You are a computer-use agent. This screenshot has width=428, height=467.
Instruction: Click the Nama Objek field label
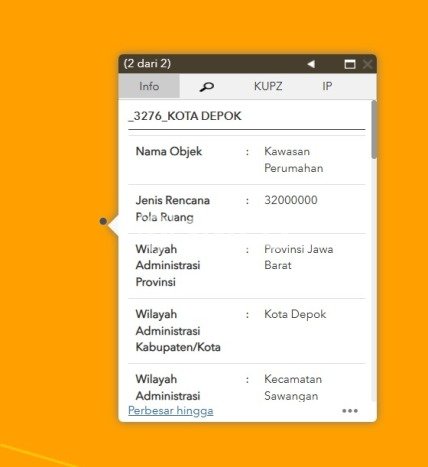(x=169, y=151)
